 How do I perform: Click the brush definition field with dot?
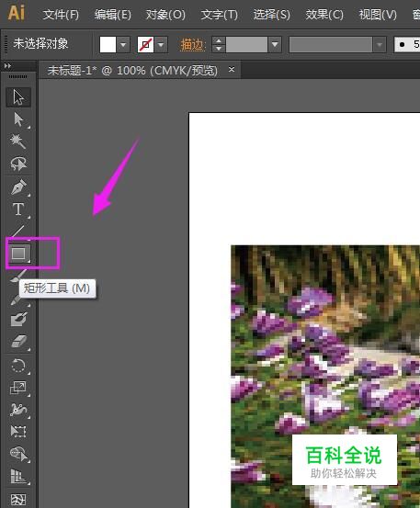coord(407,44)
